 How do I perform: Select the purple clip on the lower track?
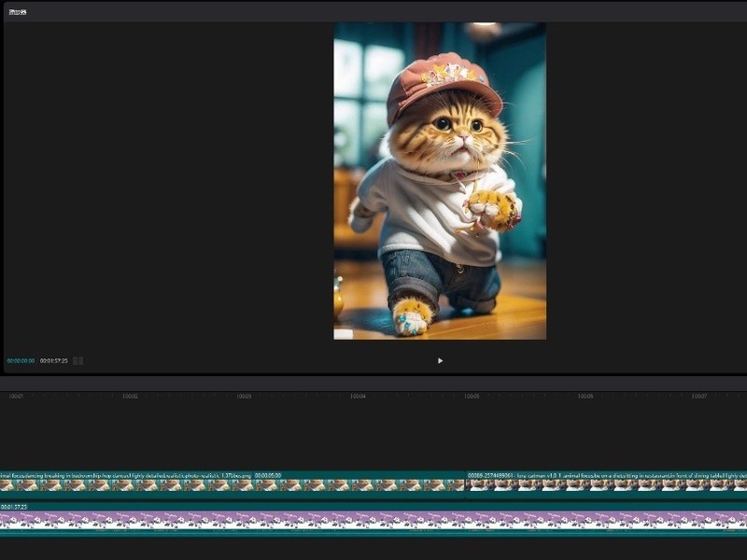click(373, 520)
